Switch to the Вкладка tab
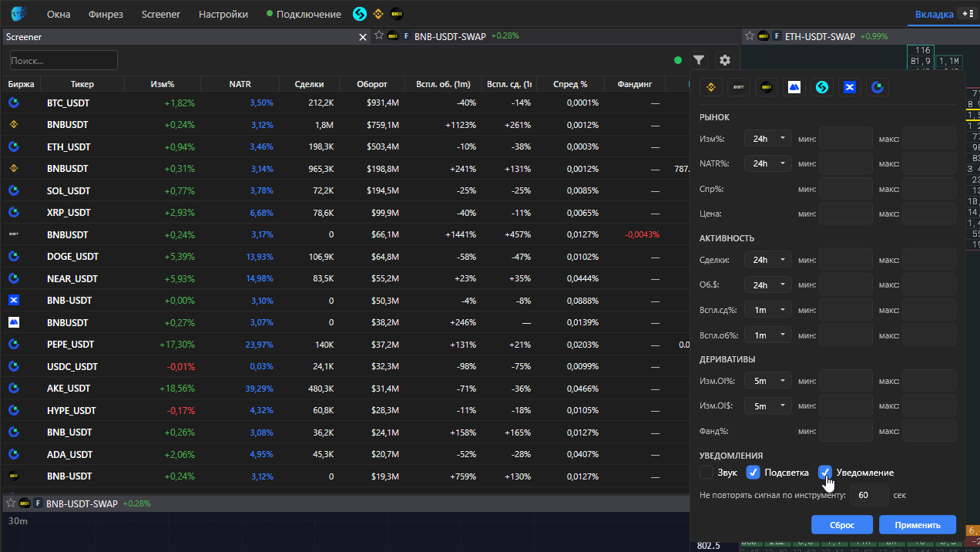The height and width of the screenshot is (552, 980). tap(934, 14)
